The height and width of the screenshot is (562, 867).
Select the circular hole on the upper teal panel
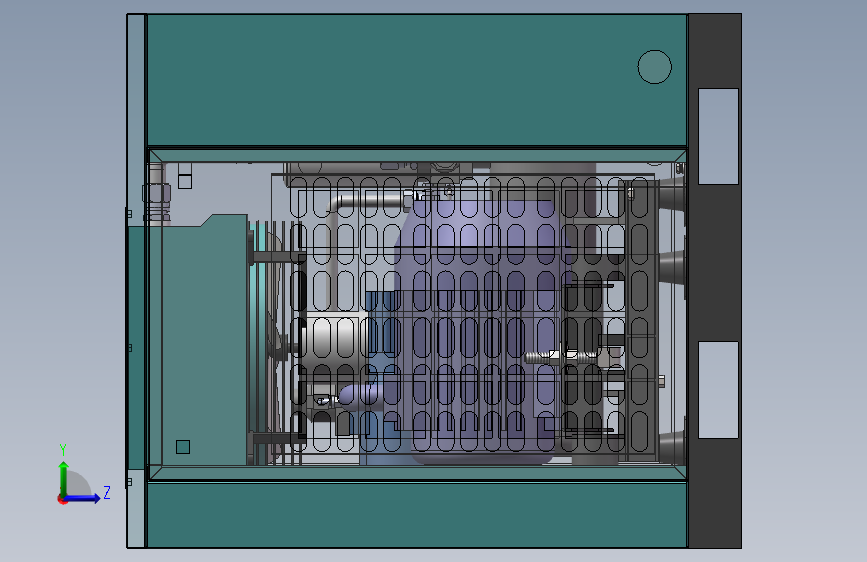point(654,67)
